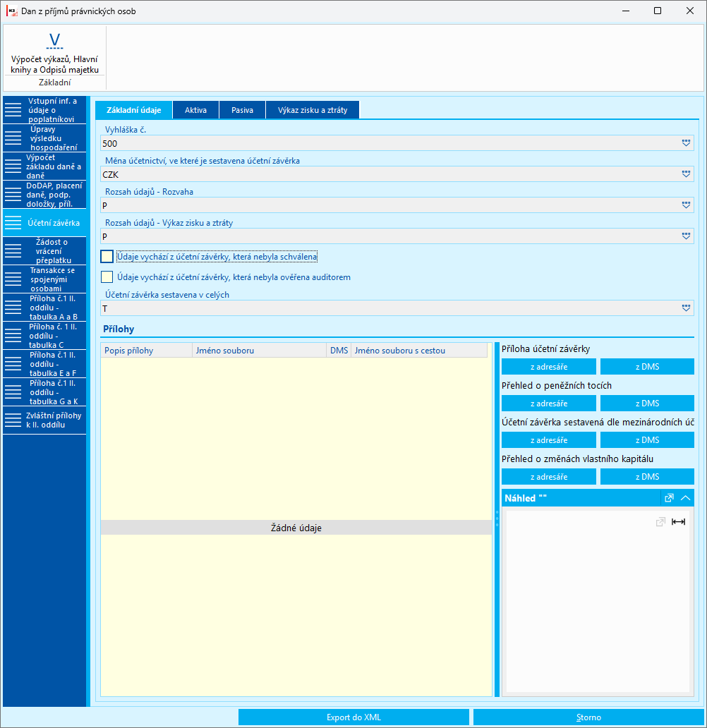Open Rozsah údajů - Rozvaha dropdown

pos(686,205)
